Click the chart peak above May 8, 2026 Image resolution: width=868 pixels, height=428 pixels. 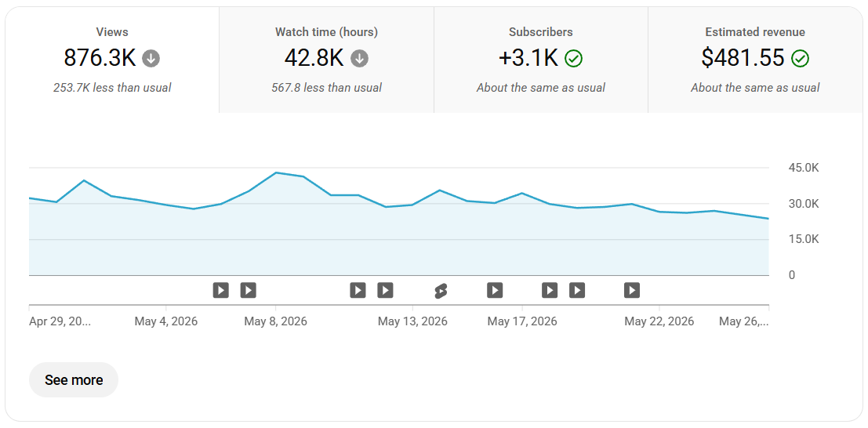tap(276, 172)
